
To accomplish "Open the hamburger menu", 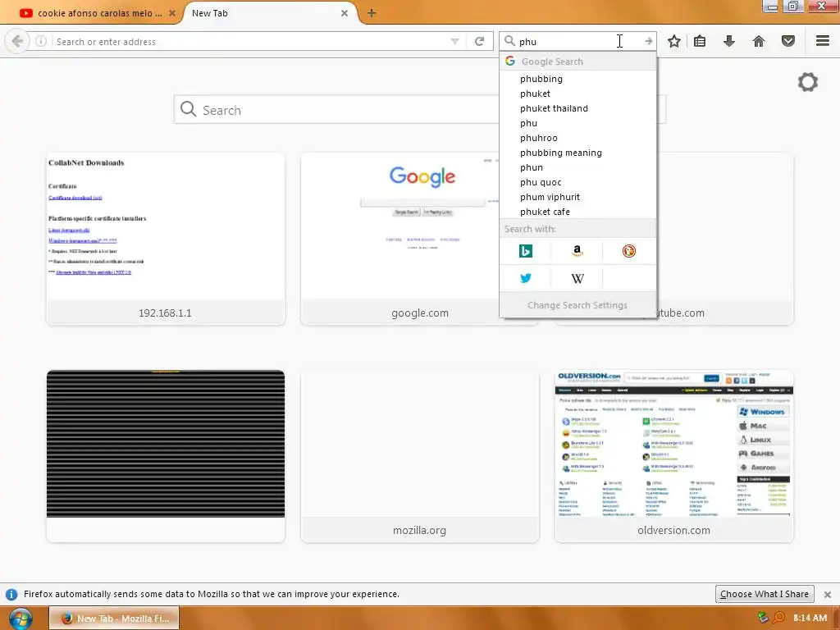I will click(823, 41).
